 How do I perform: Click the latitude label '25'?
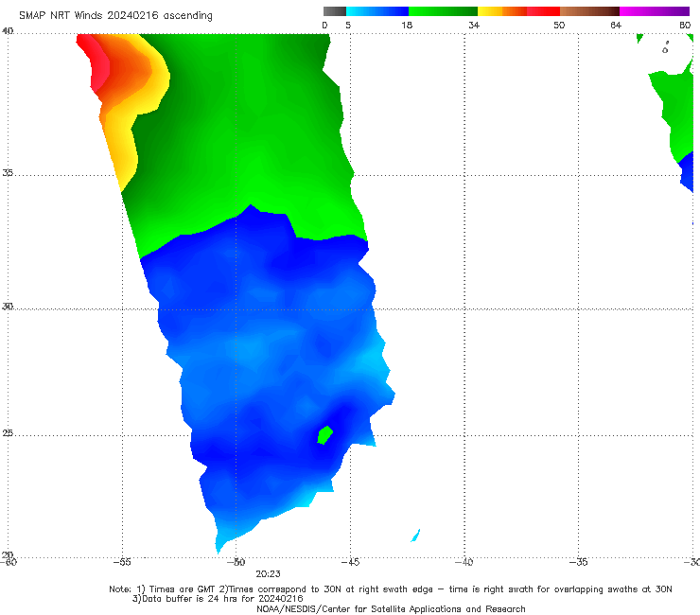(8, 433)
